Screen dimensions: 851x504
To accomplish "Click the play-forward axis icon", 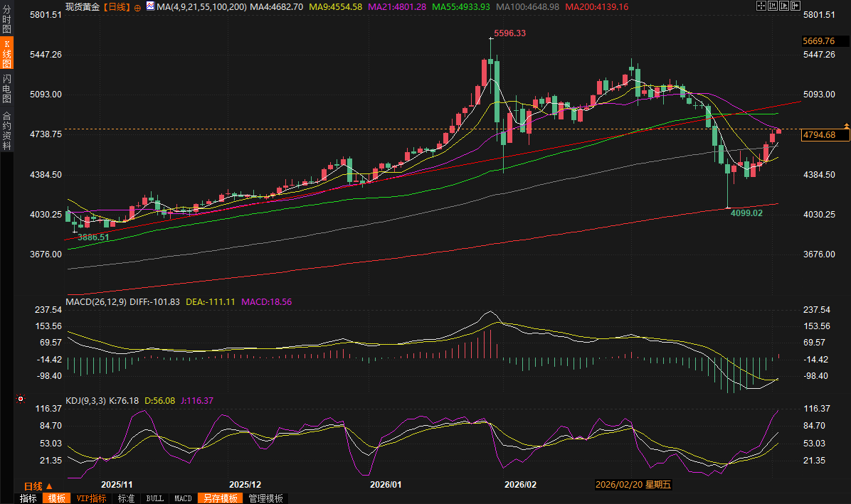I will pos(784,6).
